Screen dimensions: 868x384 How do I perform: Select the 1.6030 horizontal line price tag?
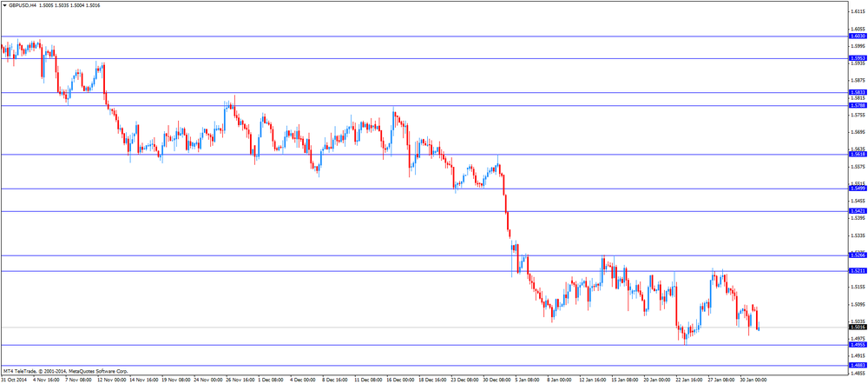coord(858,36)
